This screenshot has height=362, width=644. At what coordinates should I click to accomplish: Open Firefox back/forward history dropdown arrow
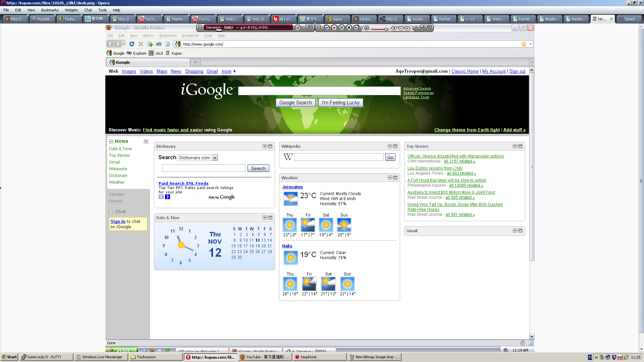(124, 44)
